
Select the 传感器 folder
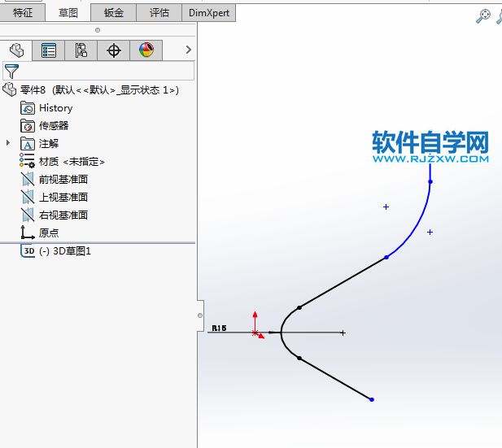pyautogui.click(x=54, y=126)
